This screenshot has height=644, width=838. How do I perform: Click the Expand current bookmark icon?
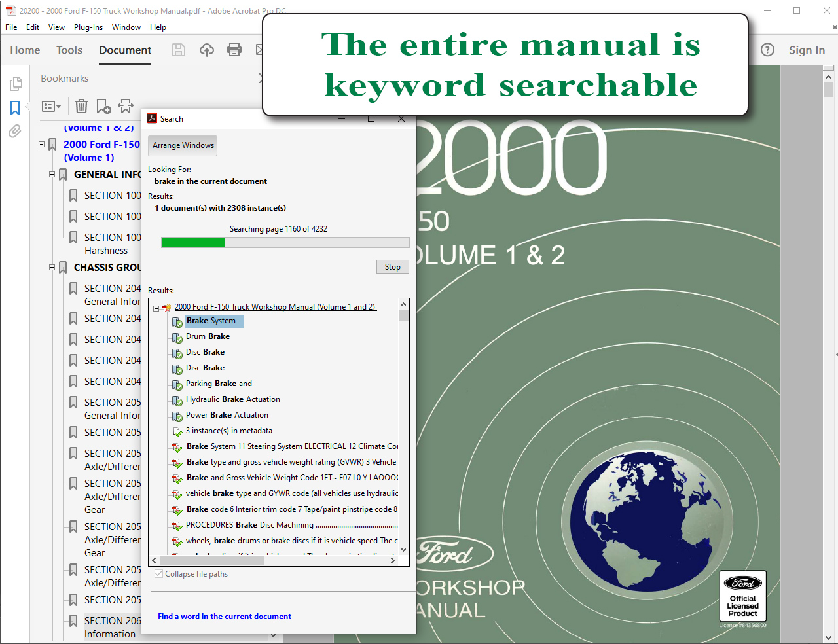click(126, 106)
